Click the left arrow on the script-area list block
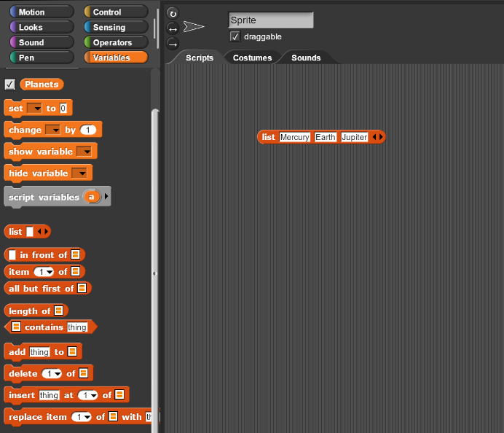 [374, 137]
